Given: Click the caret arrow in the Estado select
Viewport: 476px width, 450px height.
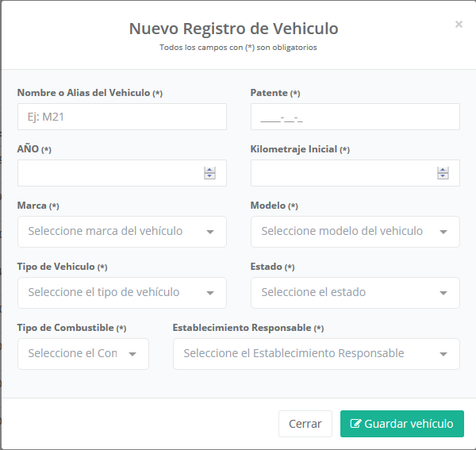Looking at the screenshot, I should [443, 294].
